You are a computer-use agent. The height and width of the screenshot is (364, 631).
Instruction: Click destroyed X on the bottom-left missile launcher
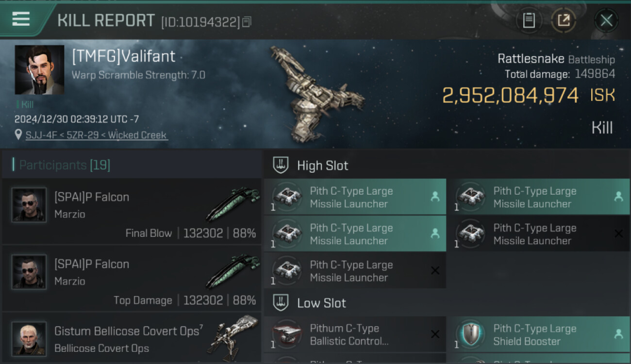[435, 271]
